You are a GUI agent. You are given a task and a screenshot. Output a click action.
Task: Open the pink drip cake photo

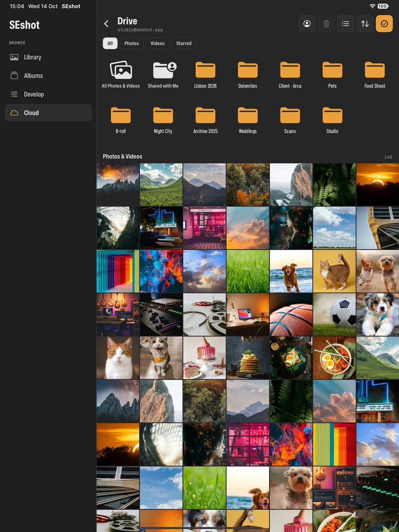coord(205,358)
